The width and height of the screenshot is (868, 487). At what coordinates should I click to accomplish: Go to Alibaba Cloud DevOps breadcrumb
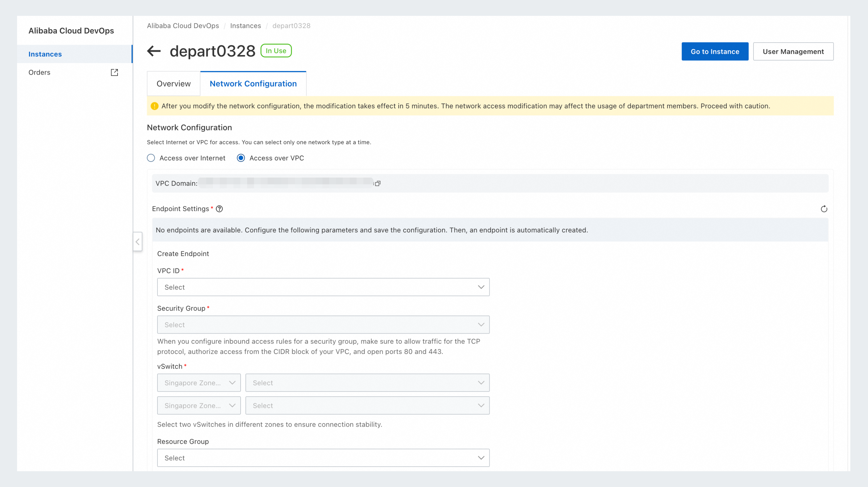coord(183,26)
